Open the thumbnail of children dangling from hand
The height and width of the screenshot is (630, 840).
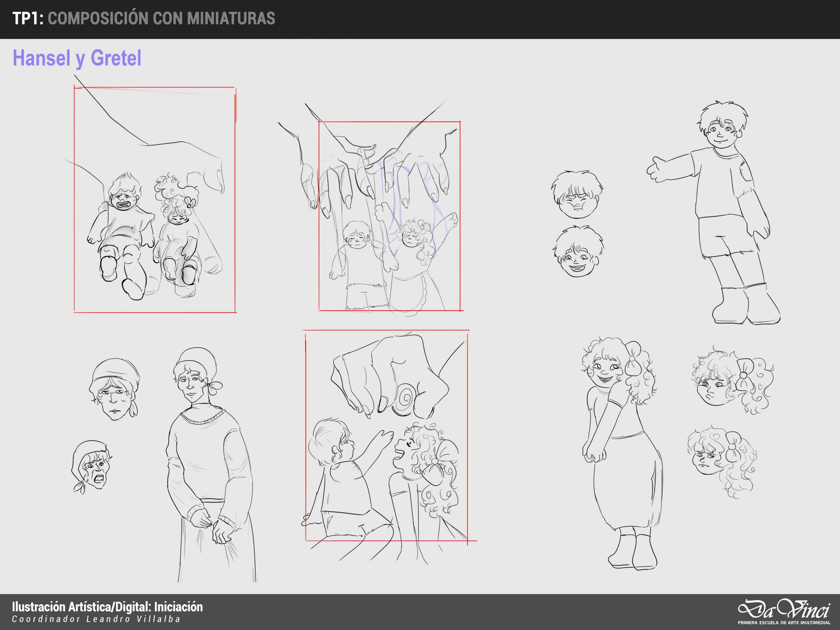(x=155, y=200)
